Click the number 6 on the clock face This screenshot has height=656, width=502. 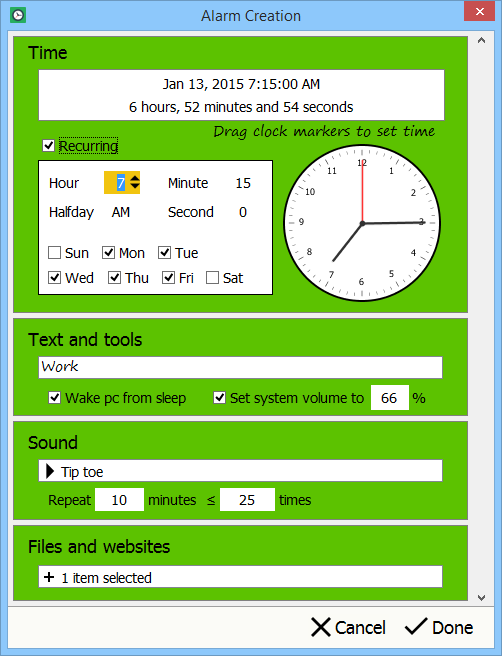[x=361, y=282]
